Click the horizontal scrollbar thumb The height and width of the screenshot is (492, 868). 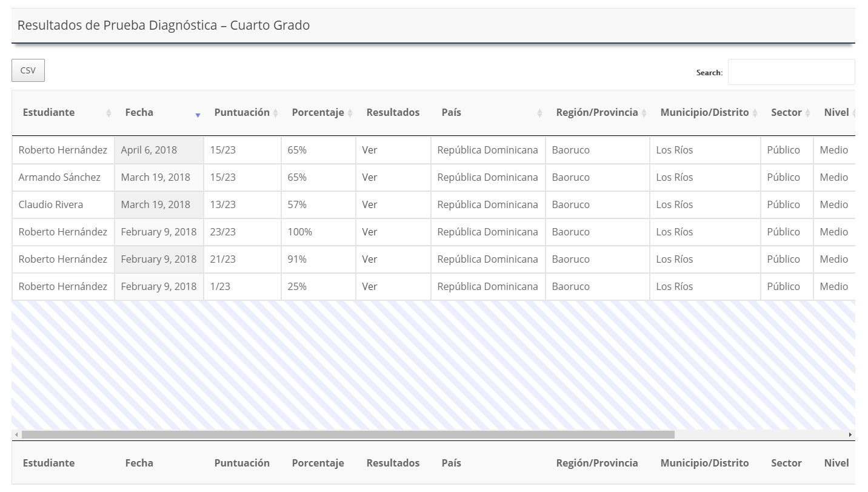coord(348,434)
